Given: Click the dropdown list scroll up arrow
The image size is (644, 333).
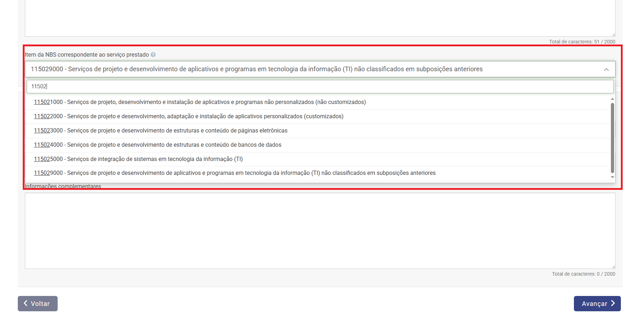Looking at the screenshot, I should (x=612, y=99).
